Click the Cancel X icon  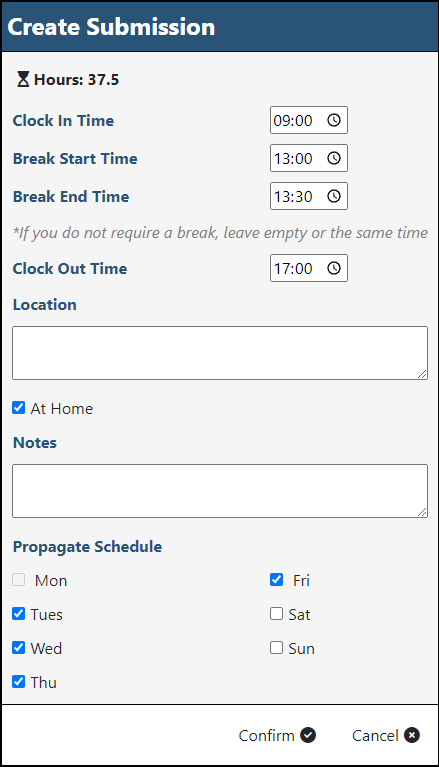(x=412, y=735)
